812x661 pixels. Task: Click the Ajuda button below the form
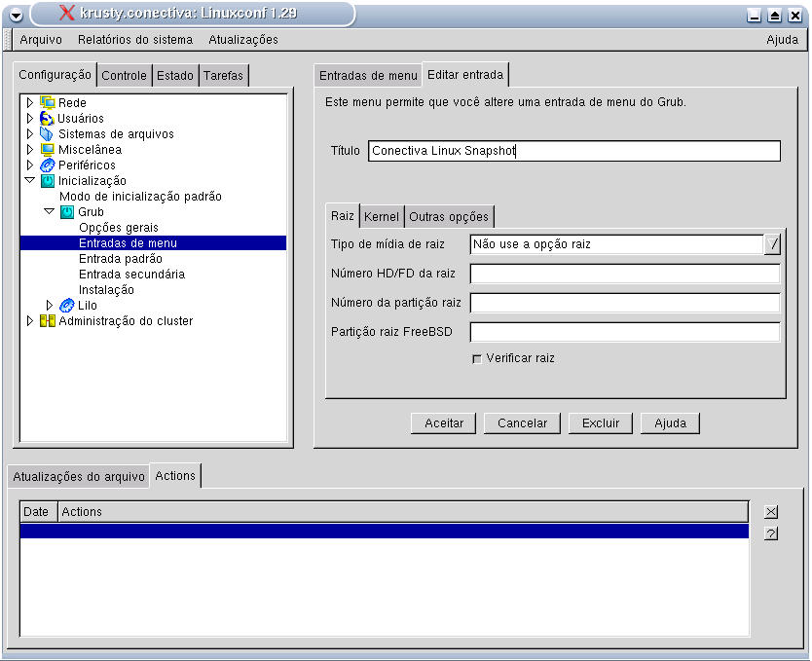pos(670,423)
